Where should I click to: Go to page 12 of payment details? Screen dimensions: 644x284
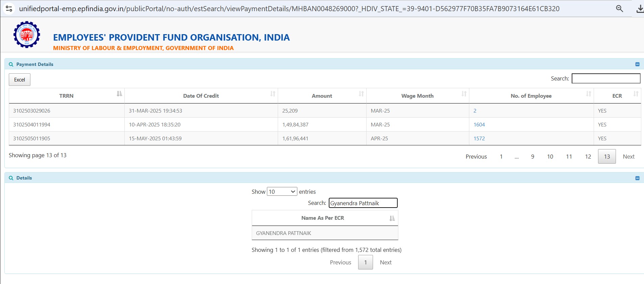(x=588, y=157)
